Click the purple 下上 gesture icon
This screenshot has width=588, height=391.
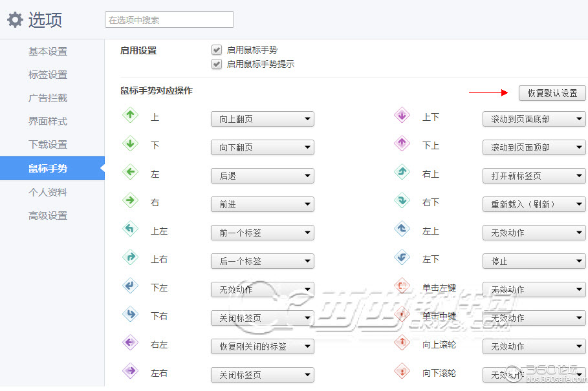click(402, 143)
